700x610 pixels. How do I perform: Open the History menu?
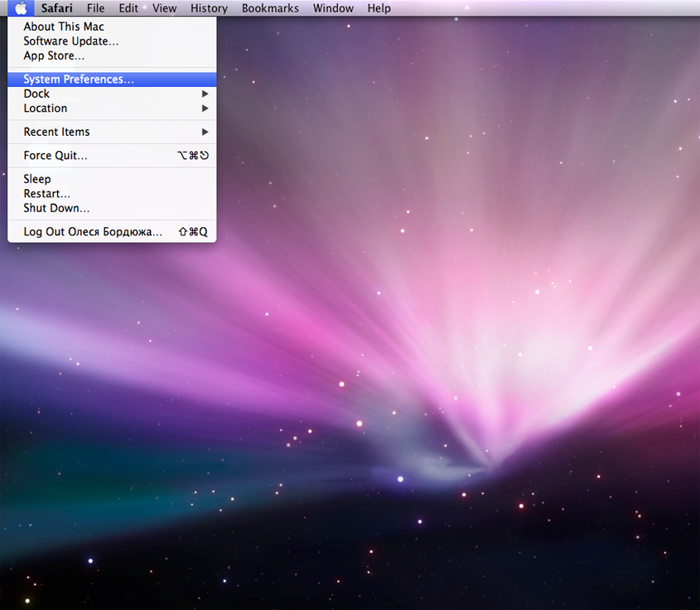[209, 8]
